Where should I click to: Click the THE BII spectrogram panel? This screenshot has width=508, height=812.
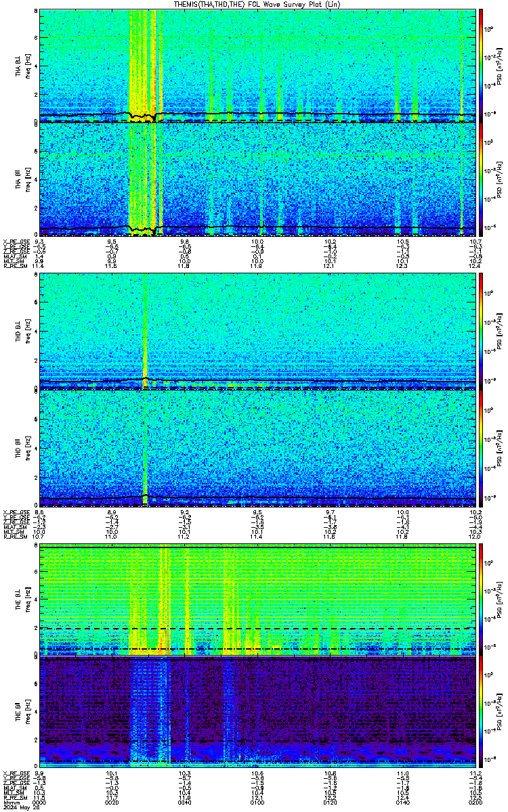[x=257, y=713]
